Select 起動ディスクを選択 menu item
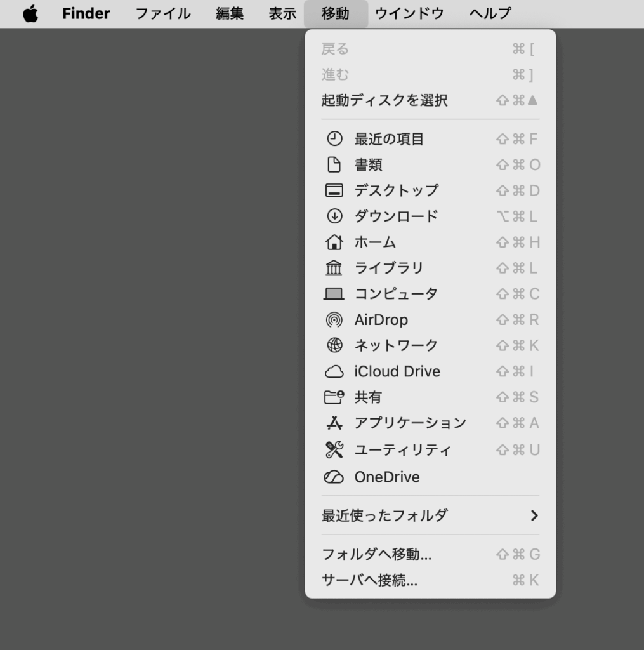The image size is (644, 650). pos(384,100)
